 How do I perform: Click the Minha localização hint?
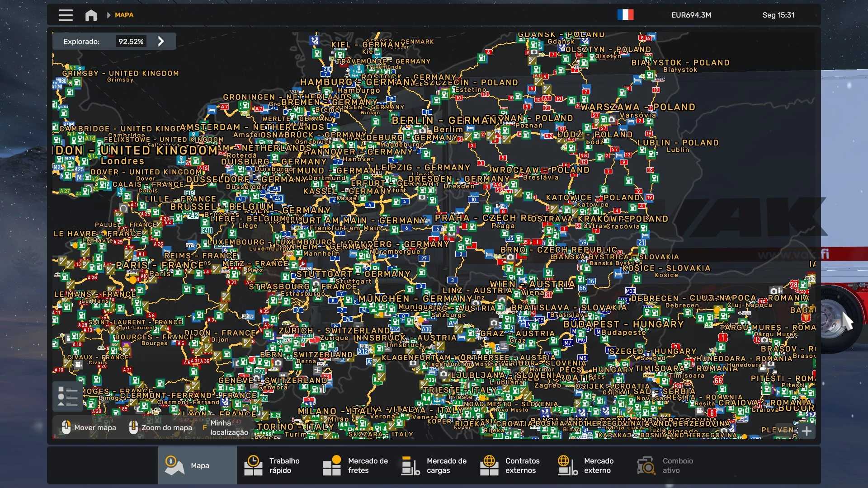[x=225, y=427]
